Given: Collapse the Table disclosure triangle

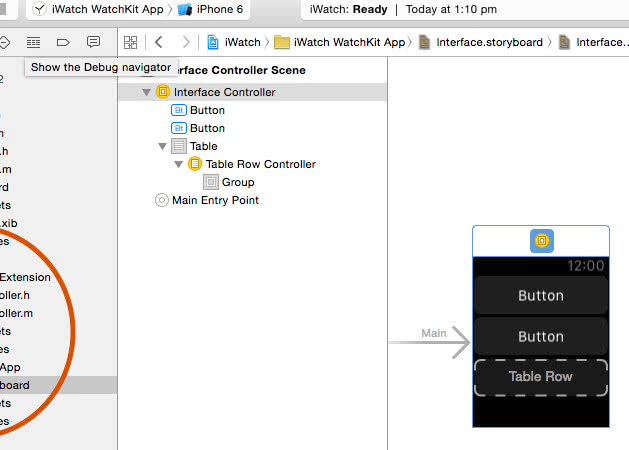Looking at the screenshot, I should 162,146.
